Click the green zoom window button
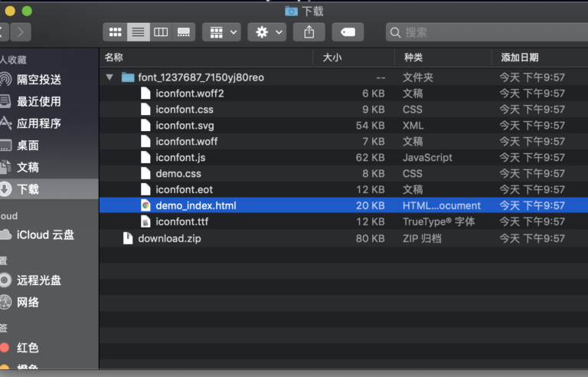 click(x=27, y=11)
